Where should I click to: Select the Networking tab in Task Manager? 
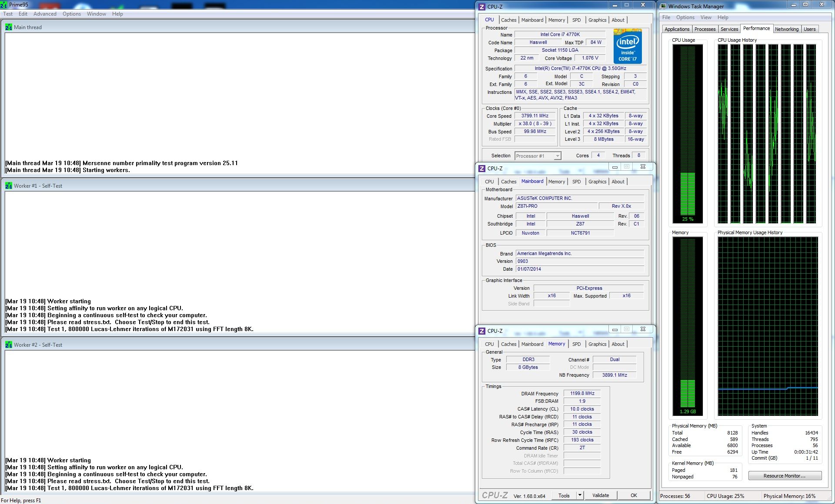pos(786,29)
